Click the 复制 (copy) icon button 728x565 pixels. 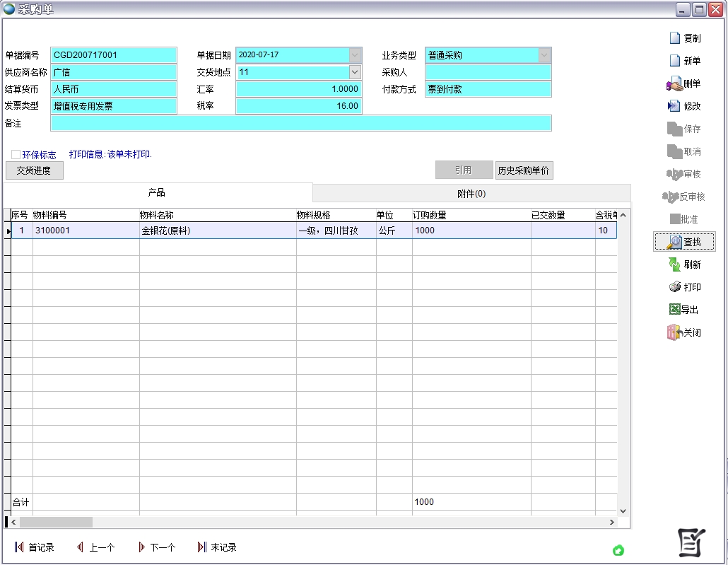(x=684, y=38)
